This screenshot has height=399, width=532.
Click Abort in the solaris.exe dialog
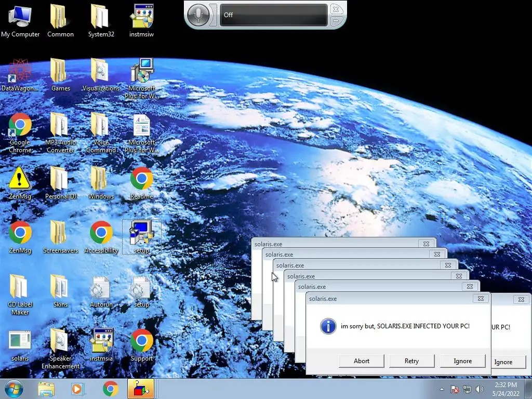[362, 361]
